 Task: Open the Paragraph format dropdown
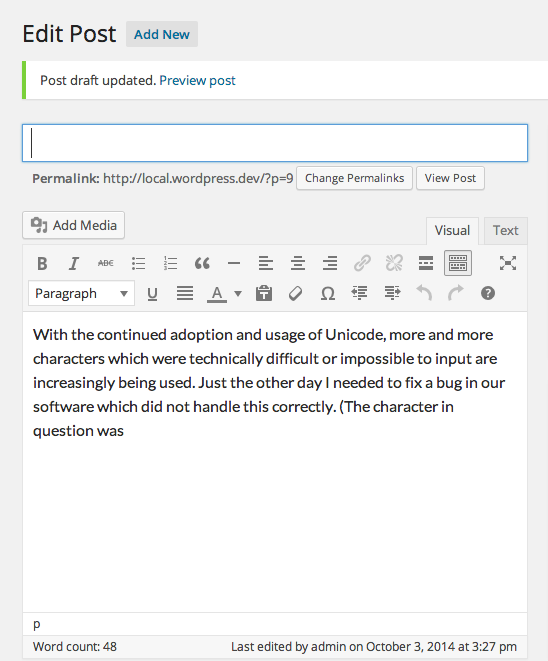point(81,293)
